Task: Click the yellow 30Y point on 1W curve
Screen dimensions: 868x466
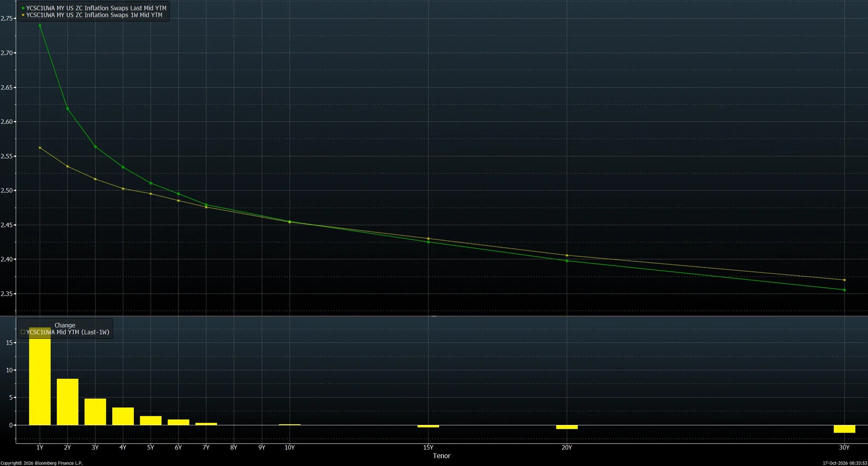Action: coord(844,280)
